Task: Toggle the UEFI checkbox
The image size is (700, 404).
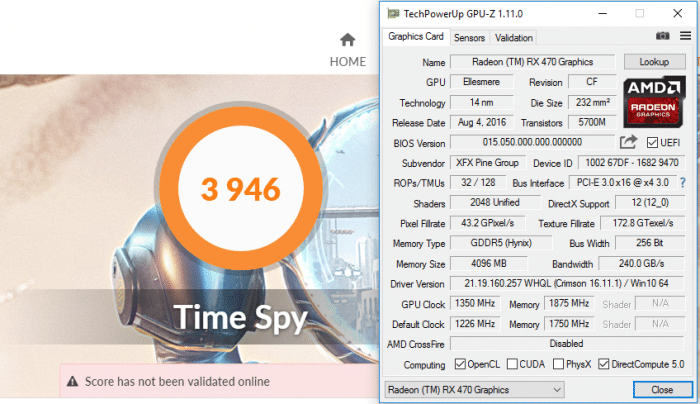Action: (652, 143)
